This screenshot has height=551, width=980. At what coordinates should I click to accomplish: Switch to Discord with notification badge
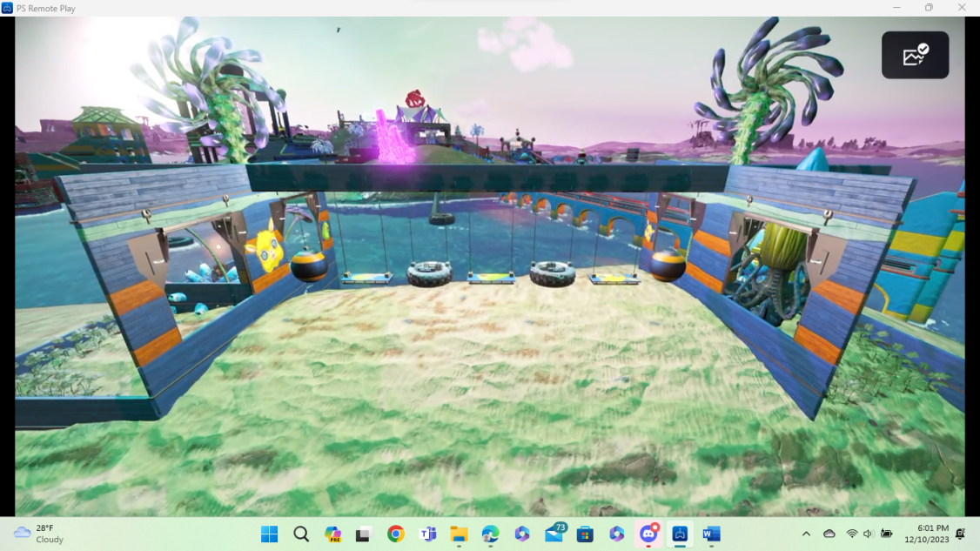click(648, 534)
